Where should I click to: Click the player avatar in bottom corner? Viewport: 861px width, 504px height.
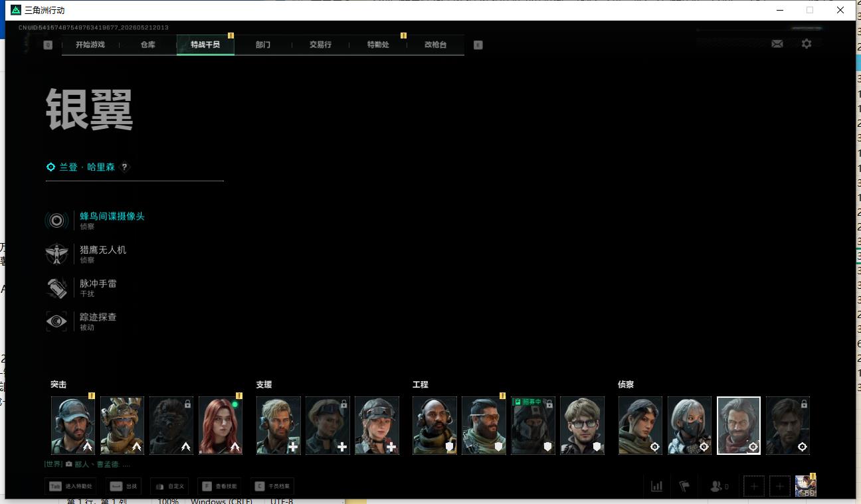point(805,486)
